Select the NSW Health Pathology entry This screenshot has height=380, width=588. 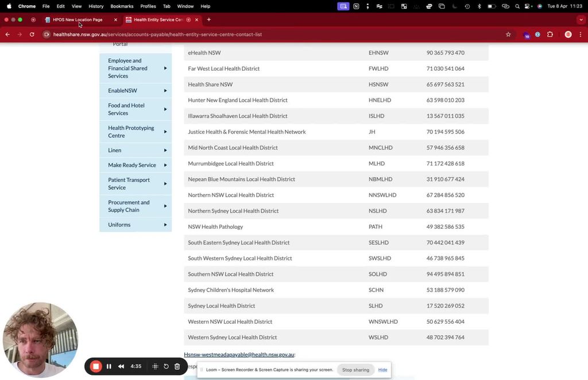pos(215,227)
